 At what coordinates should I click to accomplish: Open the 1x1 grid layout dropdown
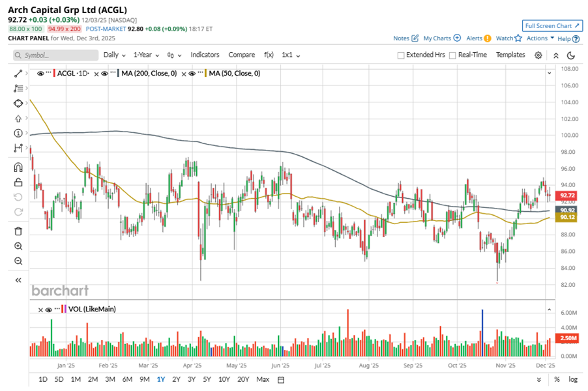291,55
